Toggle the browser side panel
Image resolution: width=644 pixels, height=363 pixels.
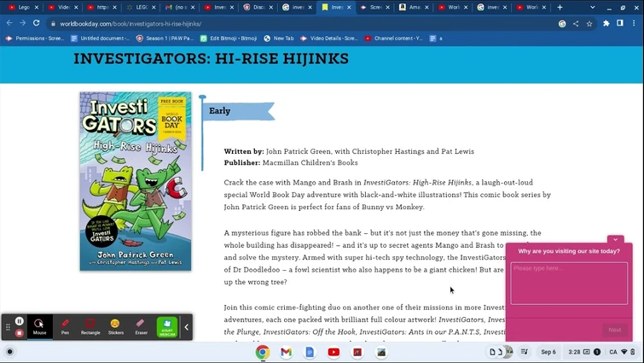point(620,23)
